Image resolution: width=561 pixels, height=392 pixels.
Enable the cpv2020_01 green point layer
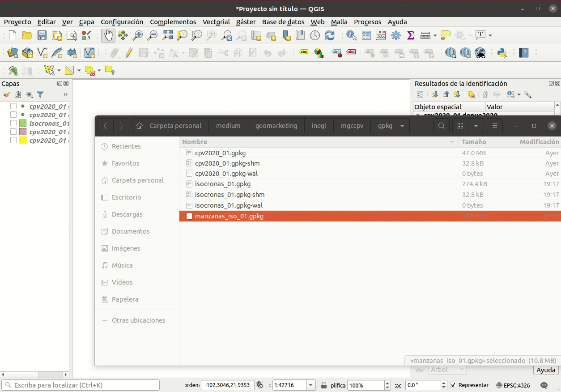click(x=13, y=115)
